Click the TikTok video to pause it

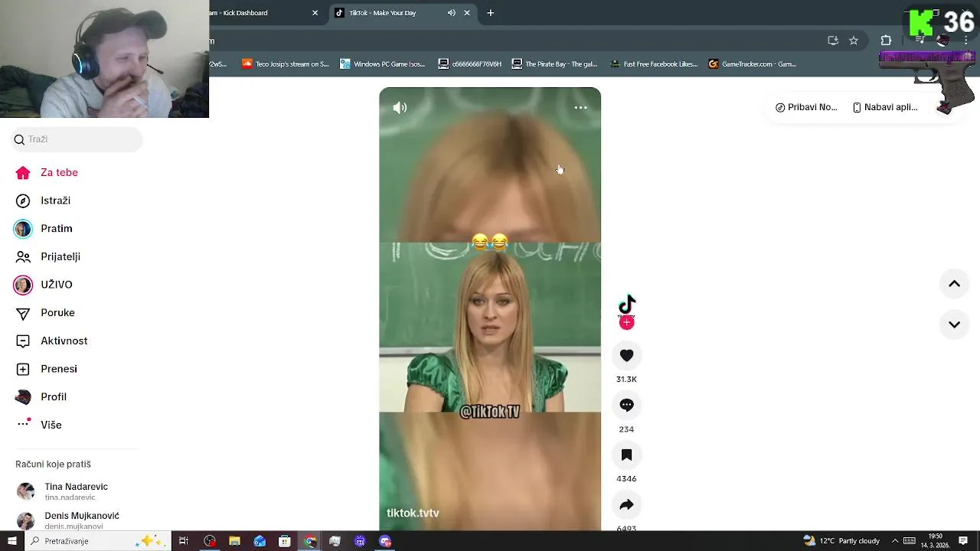[490, 308]
